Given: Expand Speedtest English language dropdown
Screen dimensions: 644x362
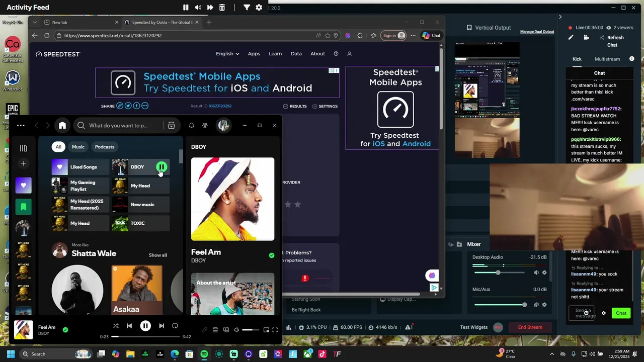Looking at the screenshot, I should (227, 54).
